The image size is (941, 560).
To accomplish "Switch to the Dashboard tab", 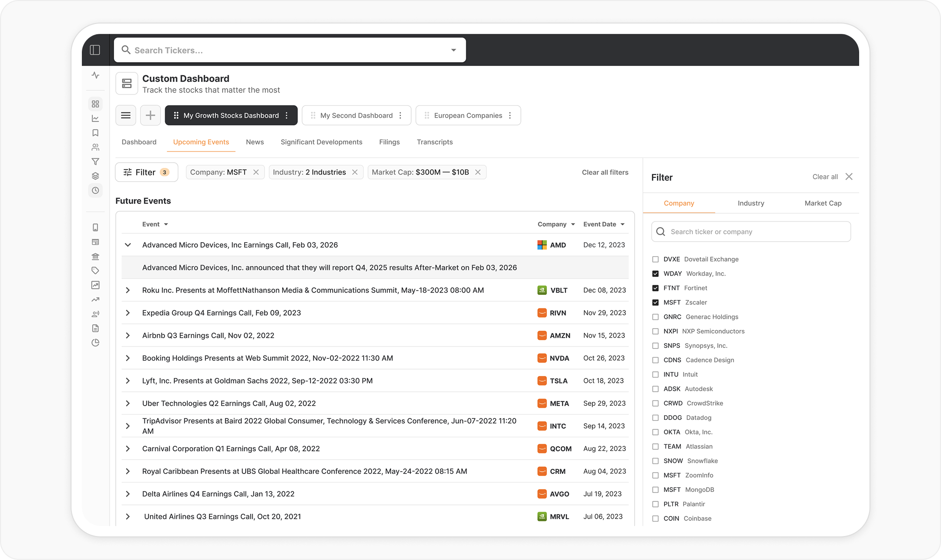I will (x=139, y=142).
